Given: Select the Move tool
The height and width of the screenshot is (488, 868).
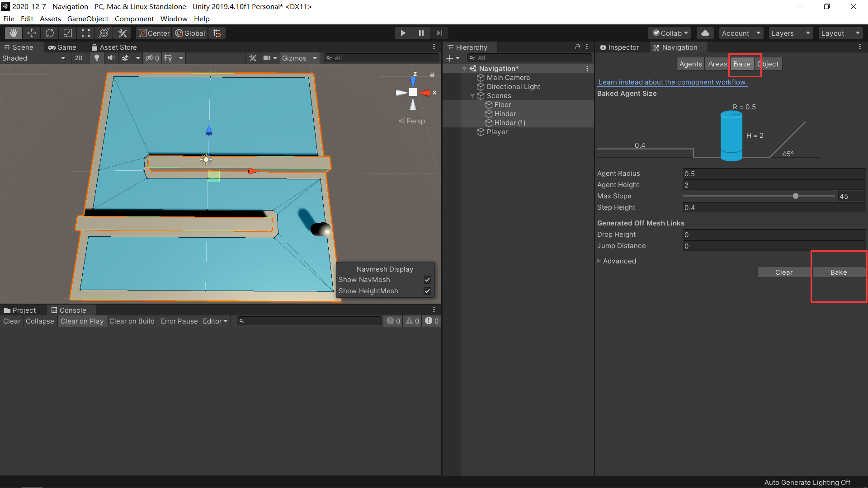Looking at the screenshot, I should click(32, 33).
